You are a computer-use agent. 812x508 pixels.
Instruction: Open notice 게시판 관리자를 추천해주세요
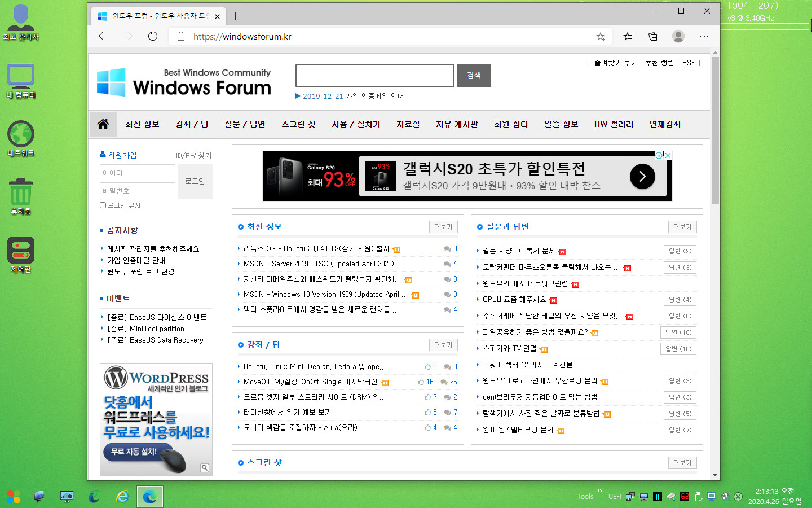(153, 249)
